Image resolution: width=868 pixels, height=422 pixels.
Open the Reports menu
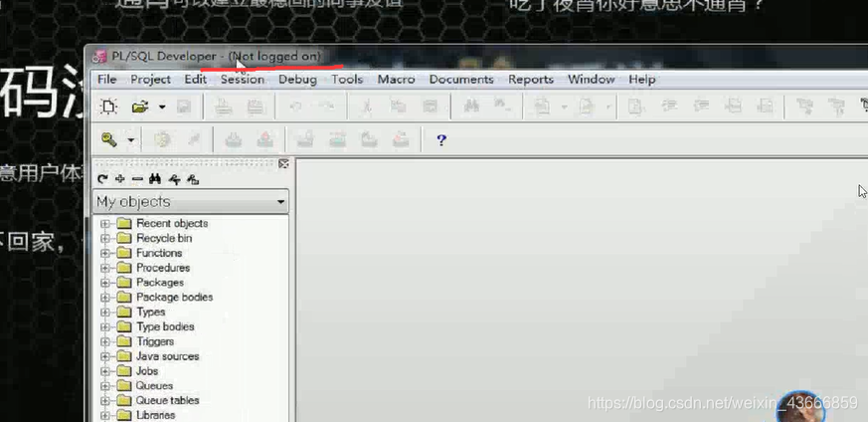531,80
